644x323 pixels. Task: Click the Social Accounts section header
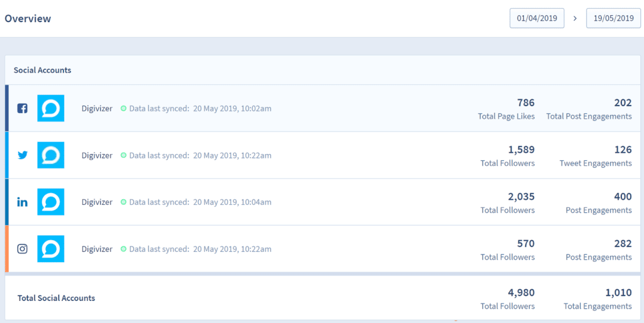point(43,70)
